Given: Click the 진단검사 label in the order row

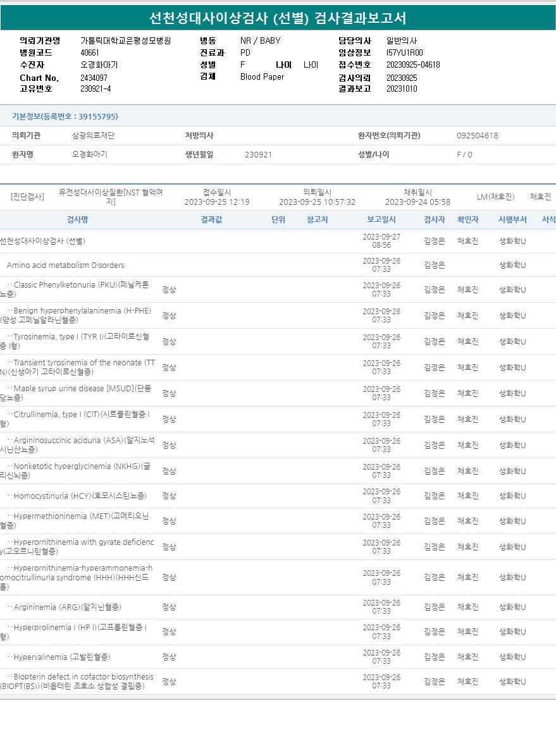Looking at the screenshot, I should 27,197.
